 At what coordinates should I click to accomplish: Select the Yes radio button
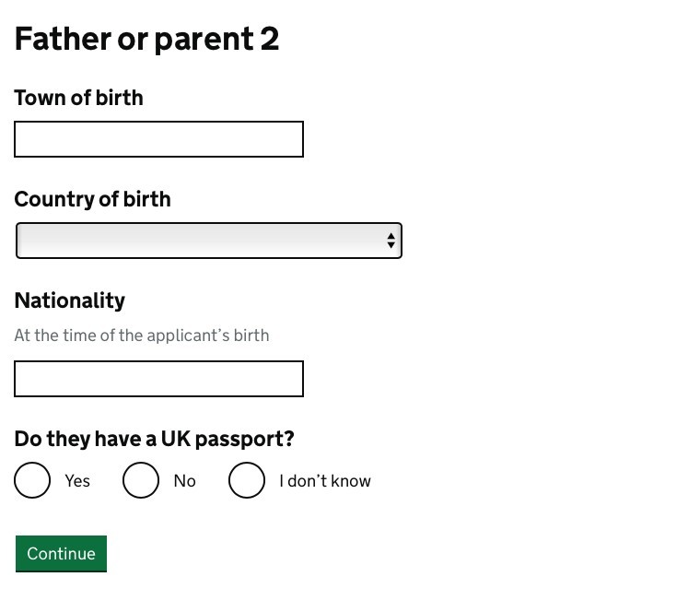(32, 480)
